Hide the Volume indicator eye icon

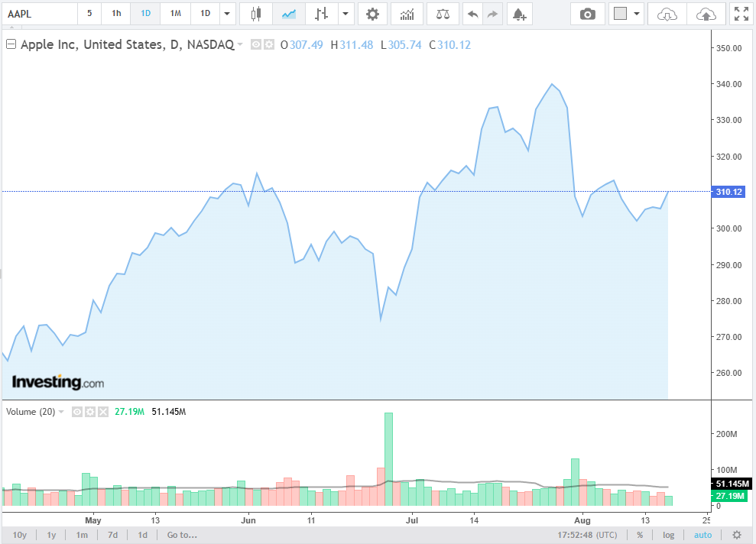[76, 412]
